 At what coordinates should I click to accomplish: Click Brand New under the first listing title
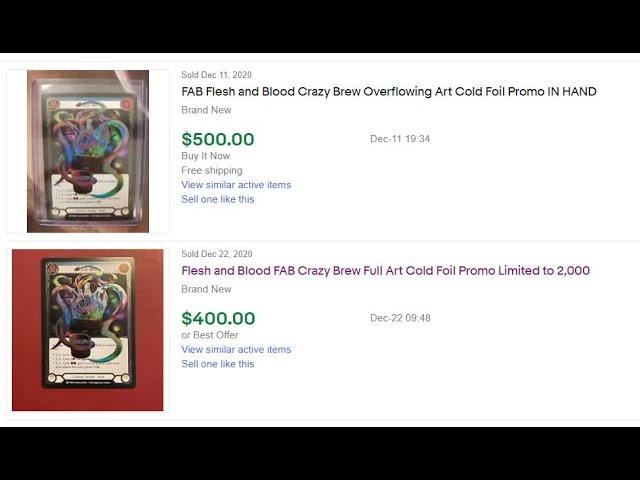[206, 110]
